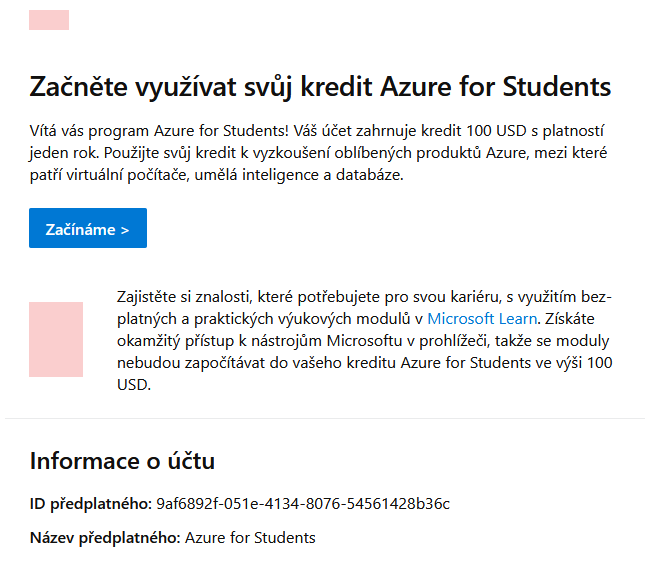The image size is (672, 576).
Task: Click the final 'USD.' ending the Learn paragraph
Action: [134, 385]
